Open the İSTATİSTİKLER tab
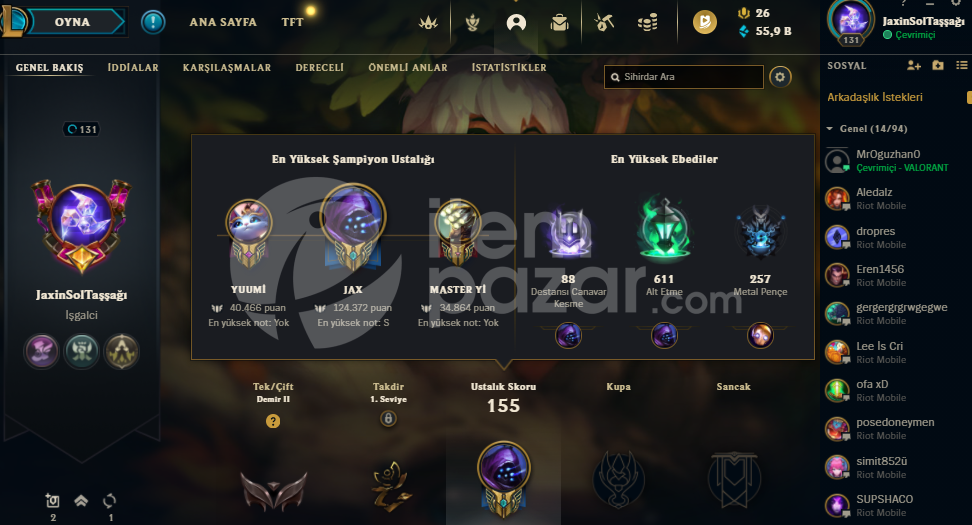Image resolution: width=972 pixels, height=525 pixels. click(509, 68)
